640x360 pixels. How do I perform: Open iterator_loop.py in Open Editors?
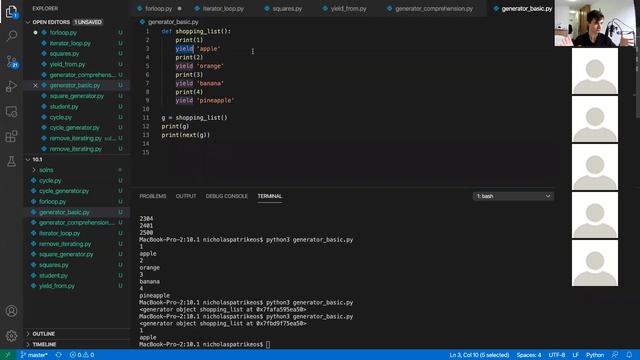point(70,43)
